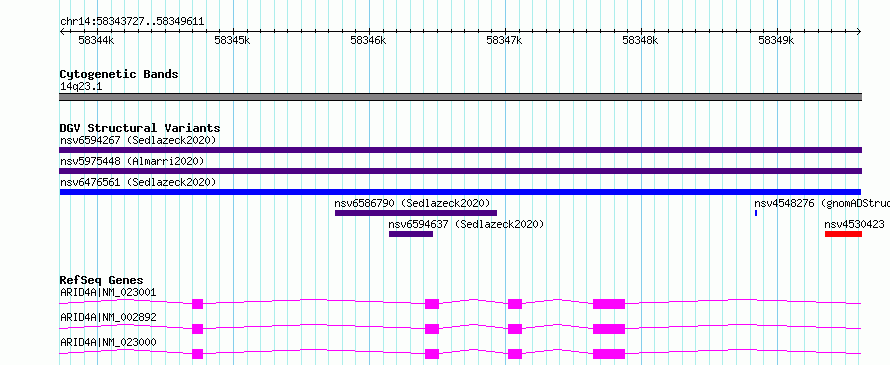
Task: Click the 58344k ruler label
Action: [x=96, y=40]
